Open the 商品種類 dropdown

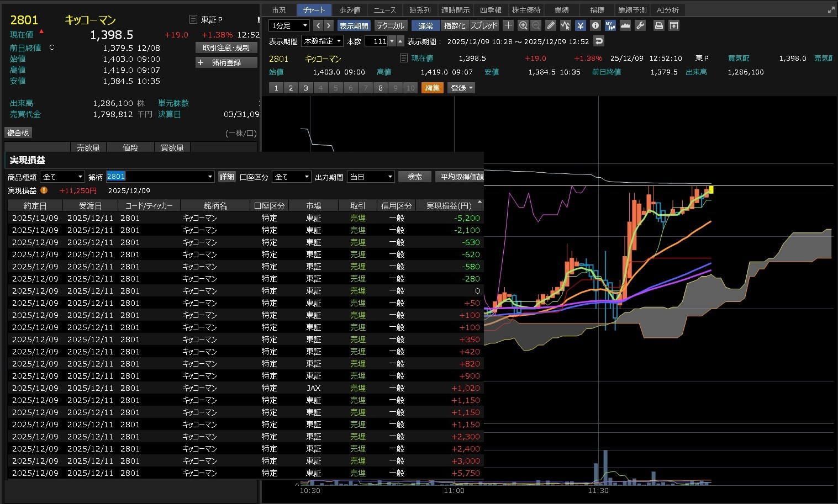(62, 177)
